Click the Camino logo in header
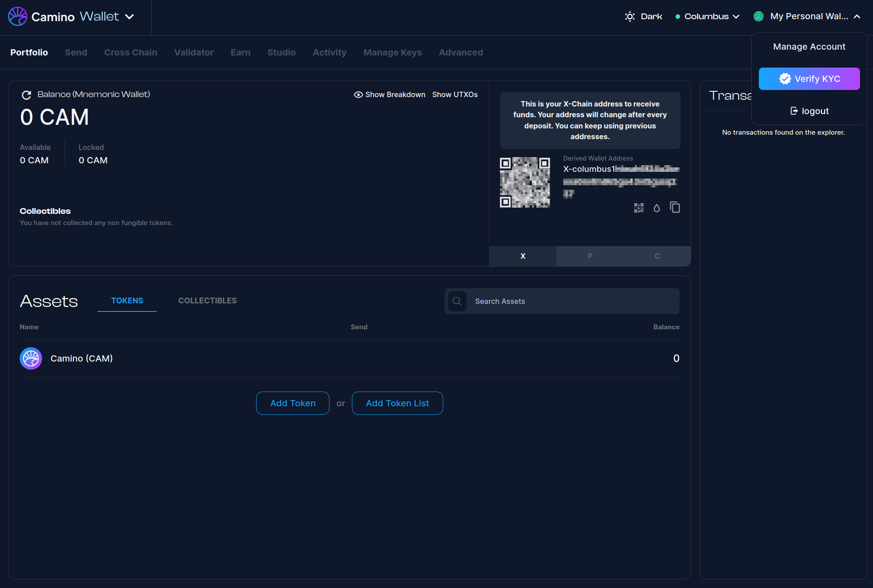873x588 pixels. coord(18,17)
